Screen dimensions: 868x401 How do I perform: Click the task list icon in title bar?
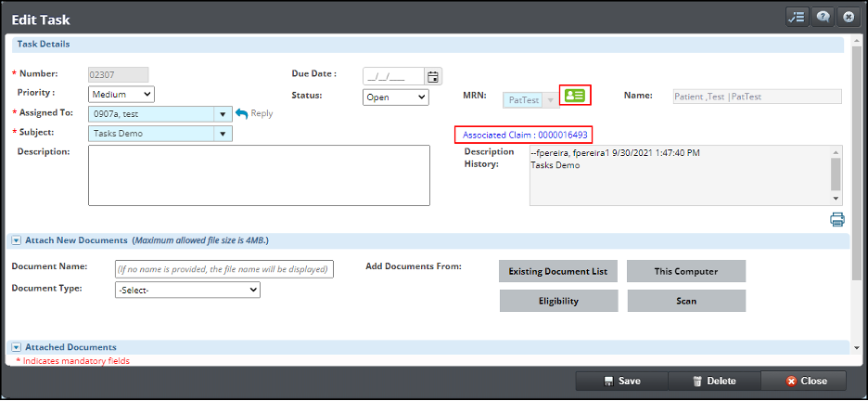[x=797, y=18]
